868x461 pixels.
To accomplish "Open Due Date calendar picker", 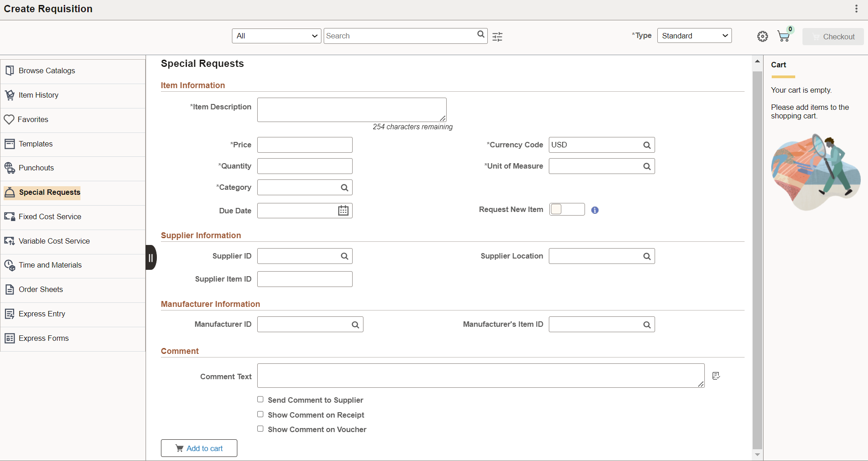I will click(343, 211).
